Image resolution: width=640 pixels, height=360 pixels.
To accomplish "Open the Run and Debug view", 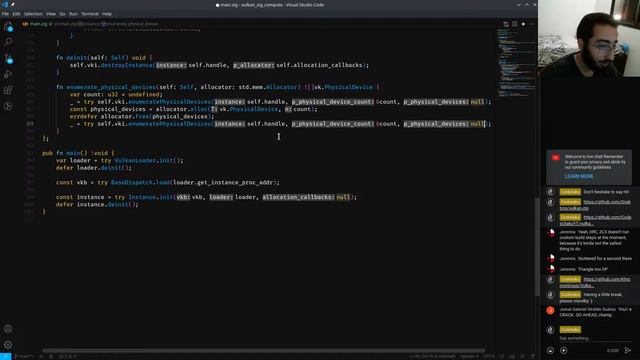I will coord(8,74).
